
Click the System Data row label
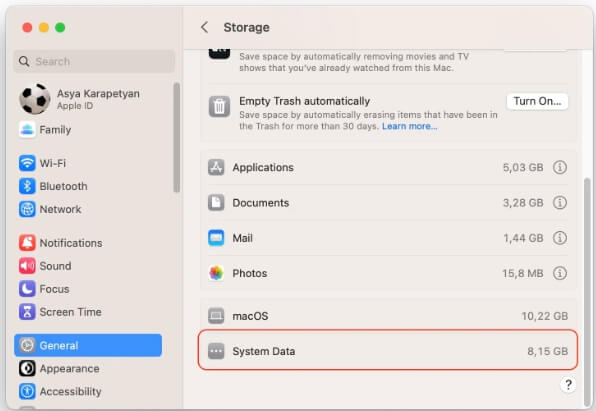click(264, 351)
